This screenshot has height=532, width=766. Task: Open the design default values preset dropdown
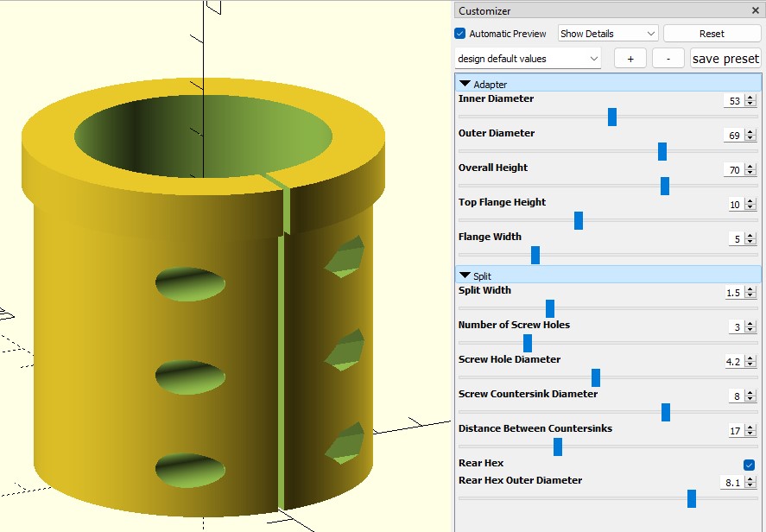point(526,58)
